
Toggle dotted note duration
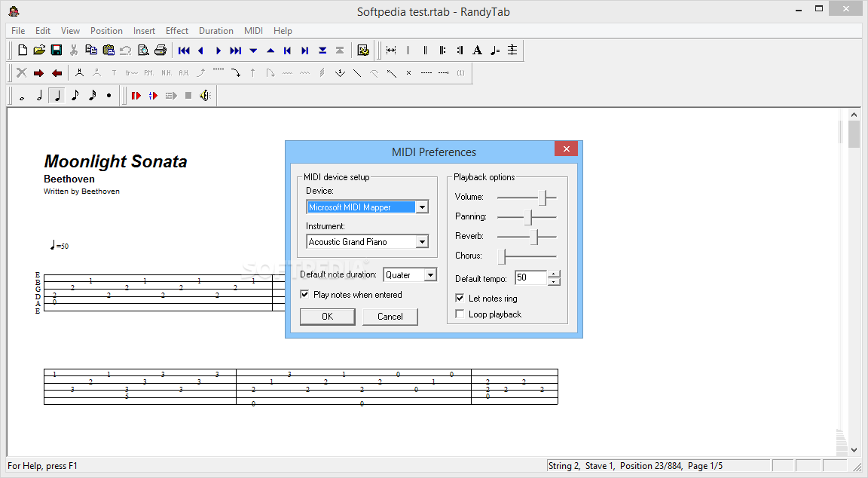(109, 96)
